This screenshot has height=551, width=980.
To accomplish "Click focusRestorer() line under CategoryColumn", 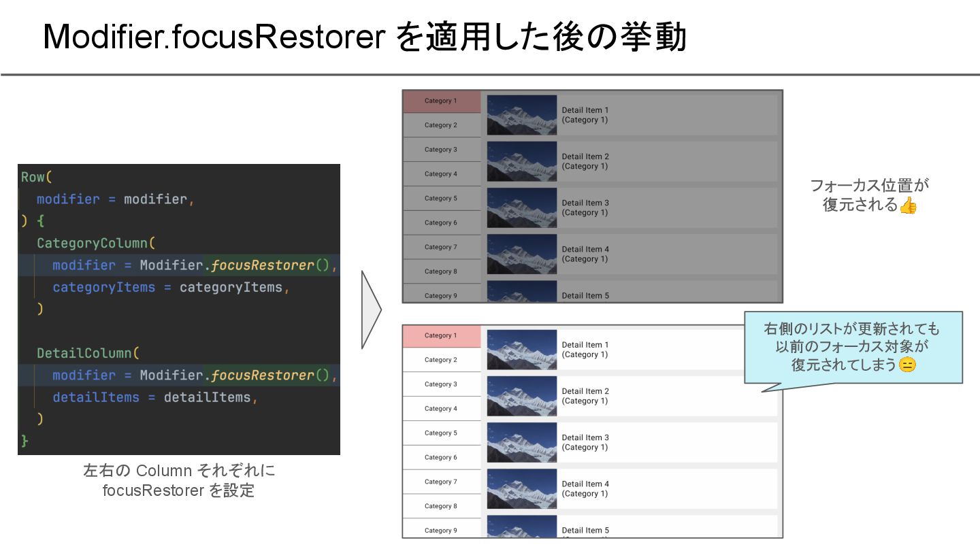I will coord(195,265).
